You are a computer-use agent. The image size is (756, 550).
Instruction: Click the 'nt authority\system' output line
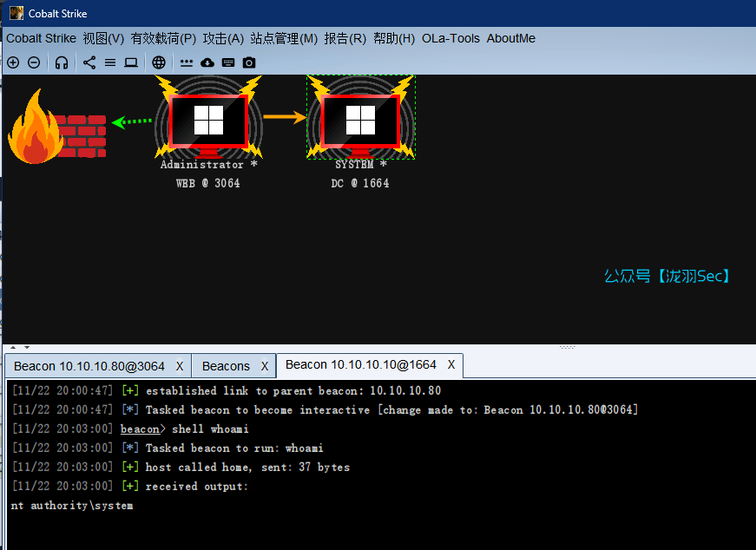pos(72,506)
